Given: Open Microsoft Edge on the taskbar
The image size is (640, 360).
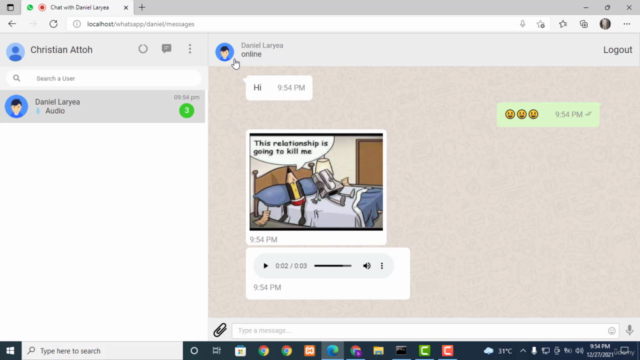Looking at the screenshot, I should pyautogui.click(x=332, y=351).
